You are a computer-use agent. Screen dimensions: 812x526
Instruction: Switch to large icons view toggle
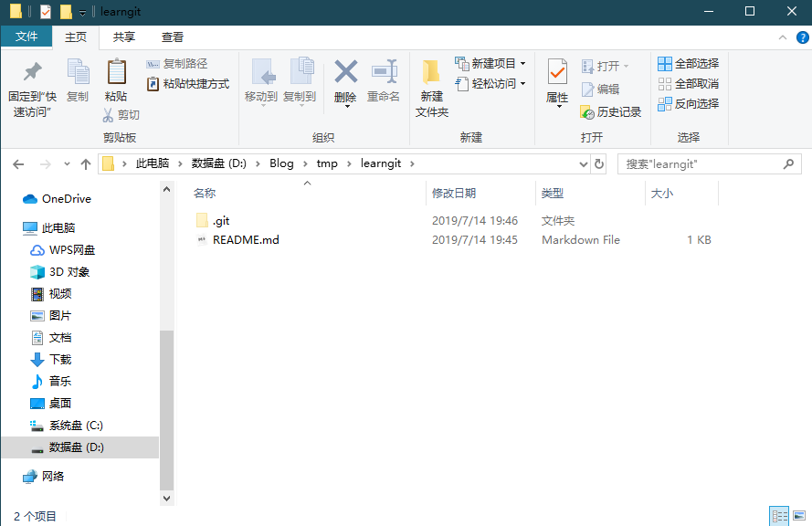[799, 517]
